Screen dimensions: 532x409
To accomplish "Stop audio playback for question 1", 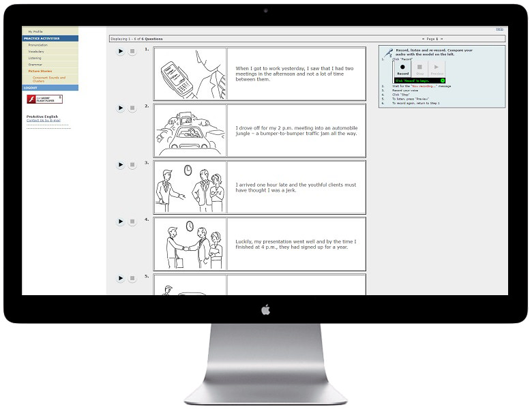I will [x=132, y=51].
